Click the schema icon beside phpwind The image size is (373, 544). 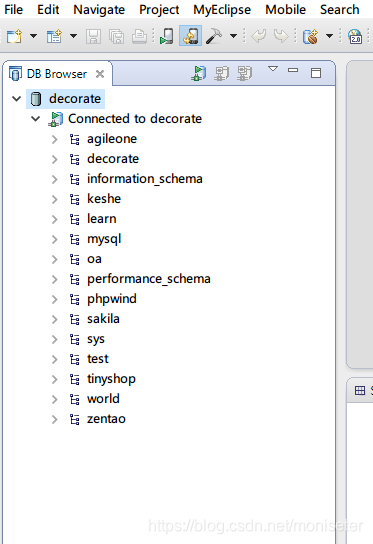coord(75,299)
